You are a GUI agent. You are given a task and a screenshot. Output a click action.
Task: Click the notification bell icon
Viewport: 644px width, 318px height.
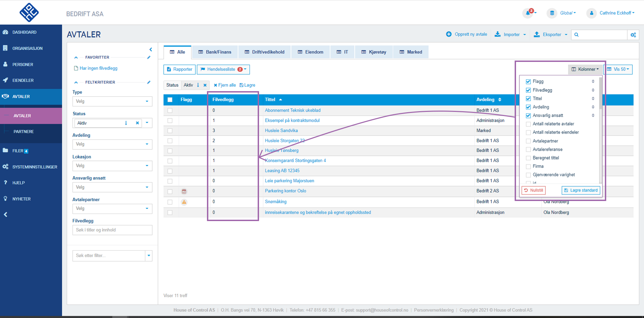click(528, 13)
